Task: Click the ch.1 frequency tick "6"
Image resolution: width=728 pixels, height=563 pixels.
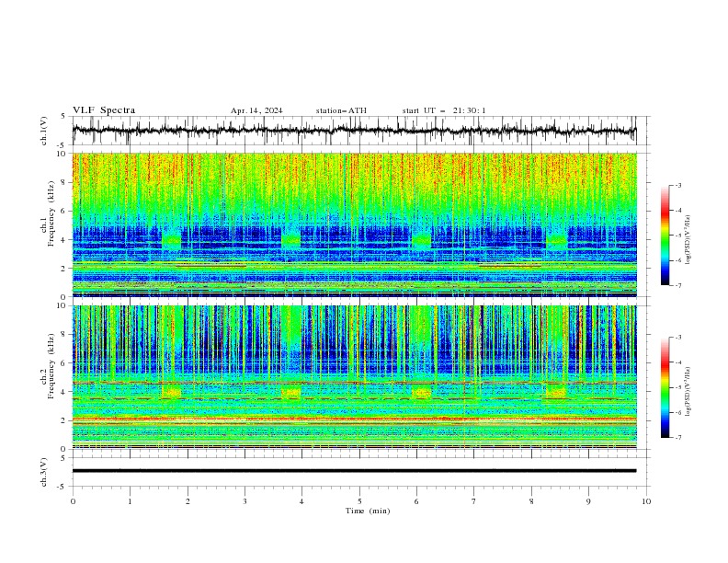Action: point(63,211)
